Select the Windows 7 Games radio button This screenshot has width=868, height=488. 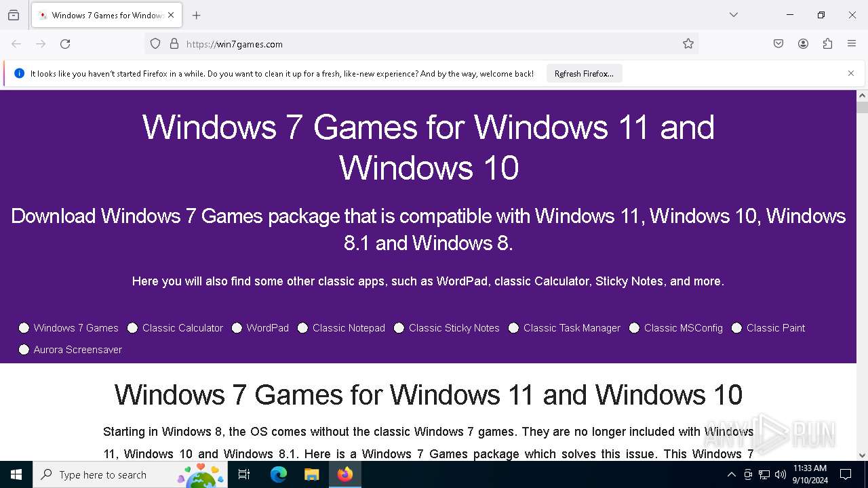point(24,328)
